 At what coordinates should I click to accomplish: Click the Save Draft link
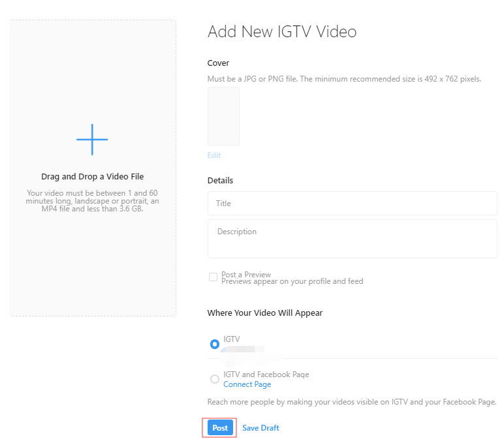tap(260, 428)
